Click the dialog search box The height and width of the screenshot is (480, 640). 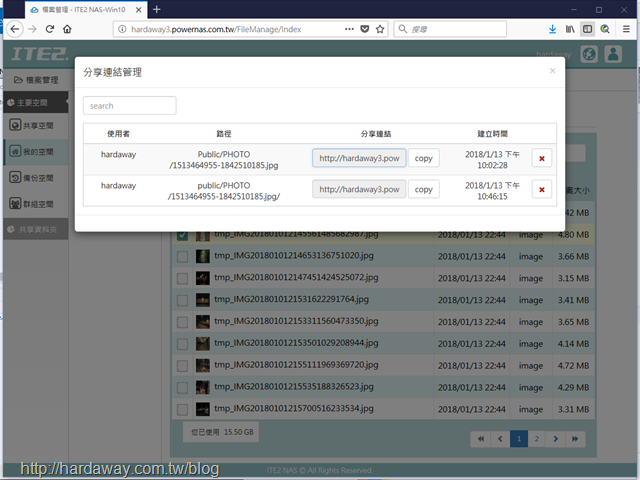click(130, 106)
